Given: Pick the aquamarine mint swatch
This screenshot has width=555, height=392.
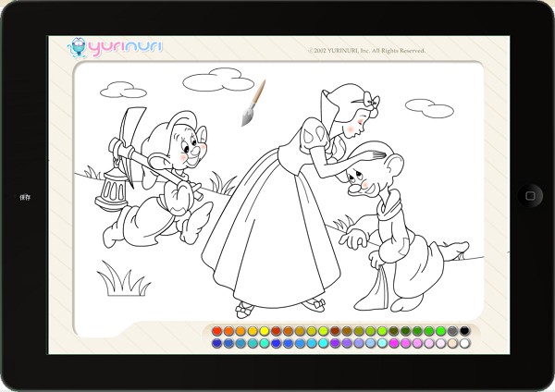Looking at the screenshot, I should pyautogui.click(x=264, y=343).
